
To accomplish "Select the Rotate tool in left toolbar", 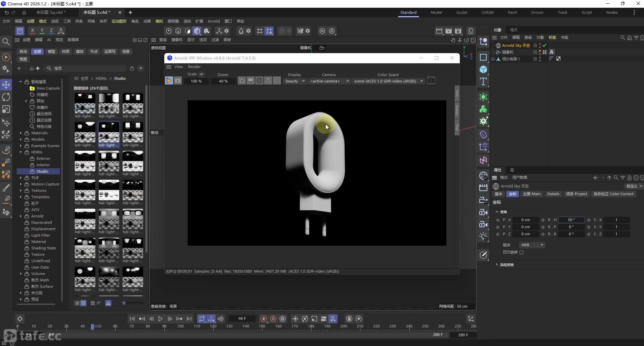I will 6,97.
